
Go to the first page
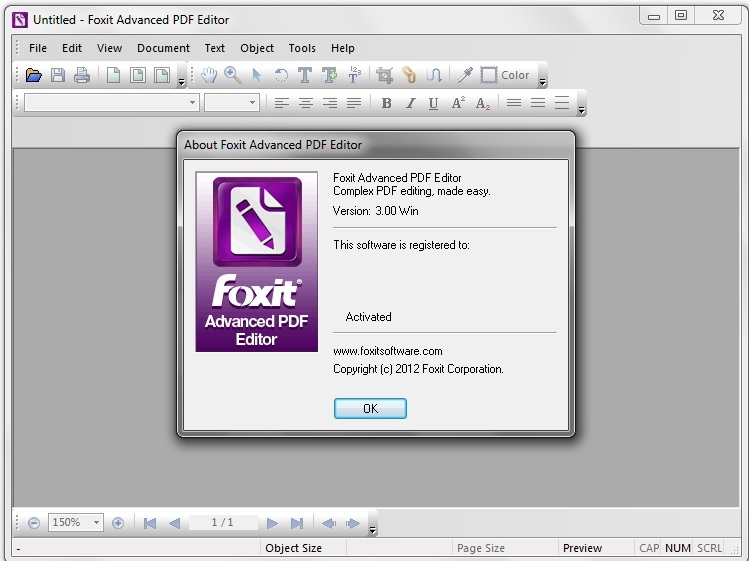click(x=150, y=523)
